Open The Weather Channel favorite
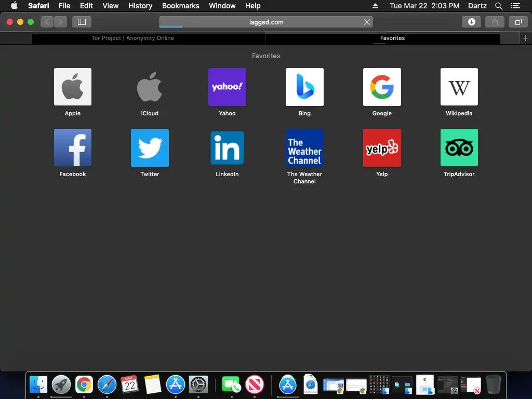The height and width of the screenshot is (399, 532). (x=304, y=148)
